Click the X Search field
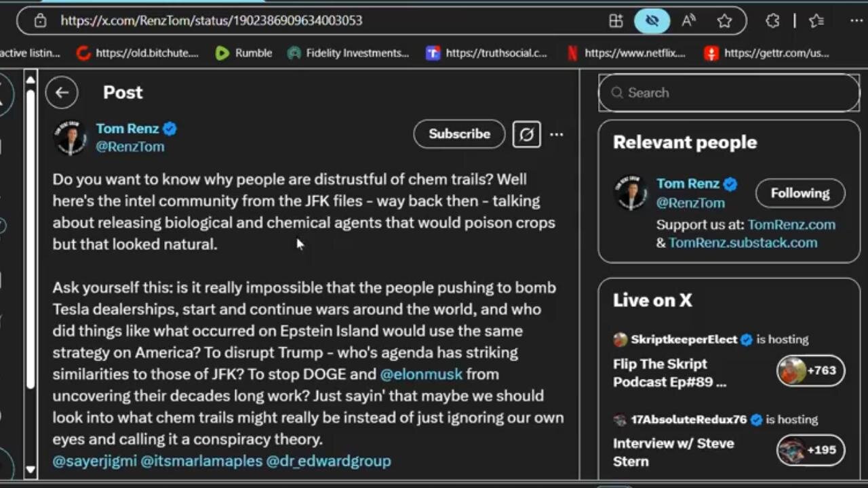Screen dimensions: 868x488 (x=729, y=93)
